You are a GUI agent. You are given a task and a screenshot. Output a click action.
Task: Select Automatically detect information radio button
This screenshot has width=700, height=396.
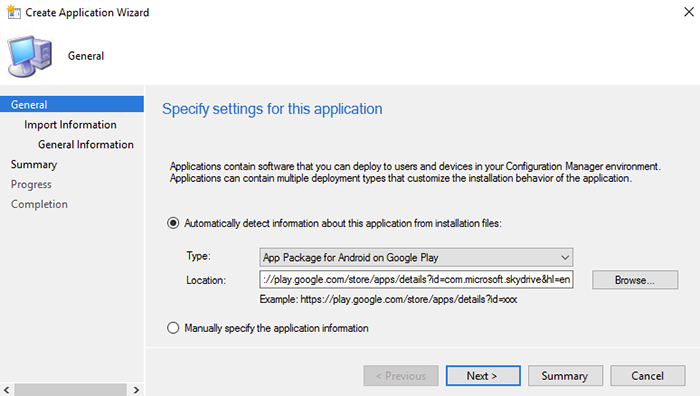[x=173, y=223]
